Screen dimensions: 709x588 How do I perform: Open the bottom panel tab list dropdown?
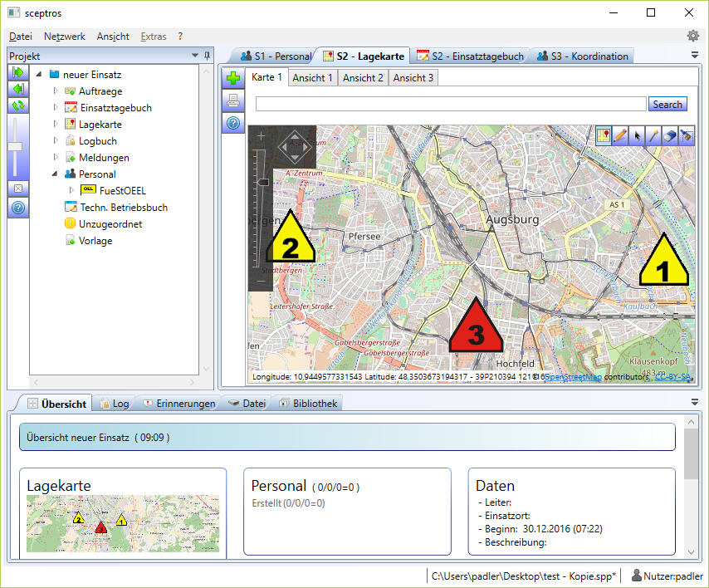tap(695, 402)
